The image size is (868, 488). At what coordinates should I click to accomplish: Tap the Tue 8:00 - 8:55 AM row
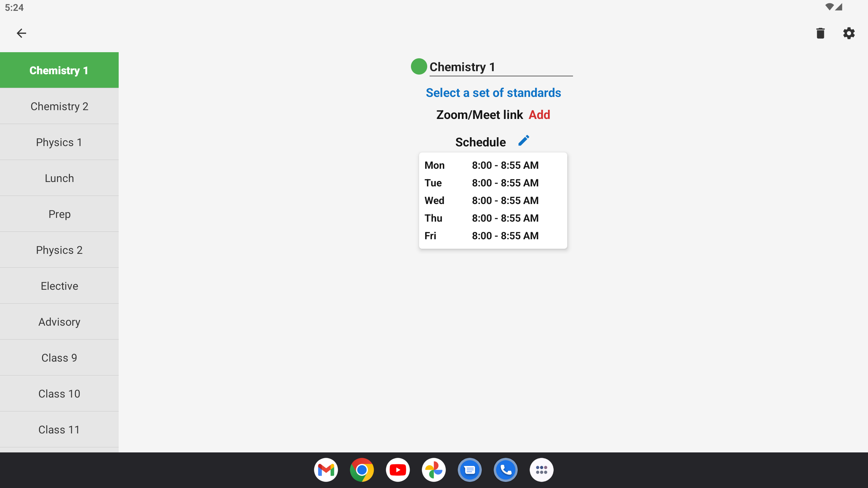tap(493, 183)
